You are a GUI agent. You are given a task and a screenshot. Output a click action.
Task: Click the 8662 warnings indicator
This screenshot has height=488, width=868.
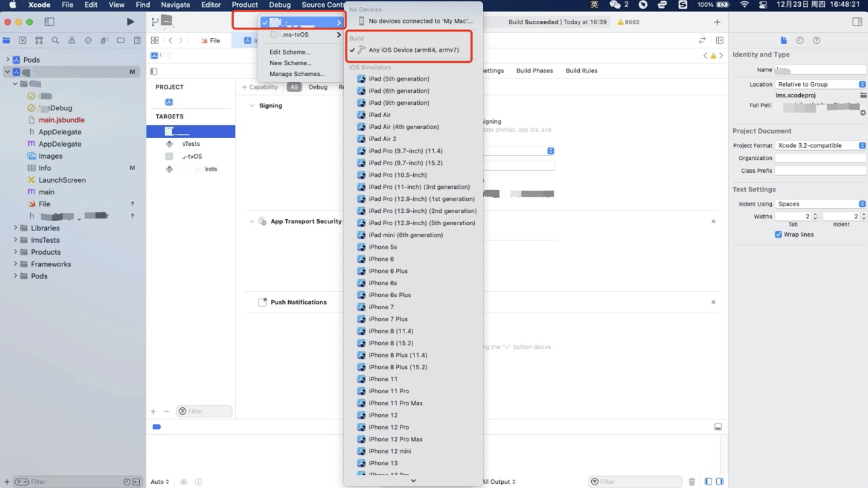pos(628,22)
